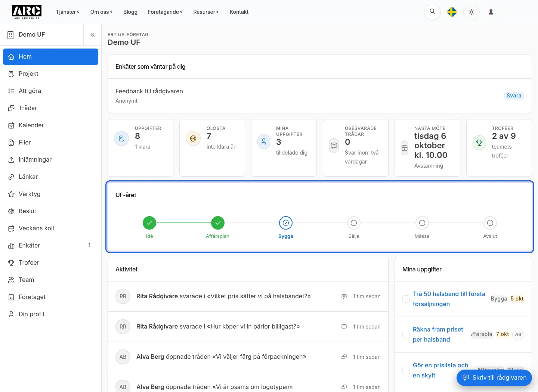538x392 pixels.
Task: Open the user account icon
Action: pos(491,12)
